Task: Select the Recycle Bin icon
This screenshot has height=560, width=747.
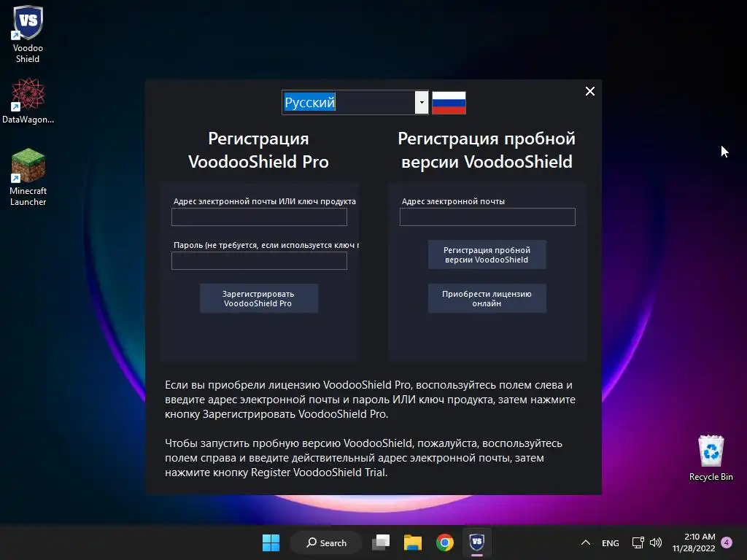Action: (x=711, y=458)
